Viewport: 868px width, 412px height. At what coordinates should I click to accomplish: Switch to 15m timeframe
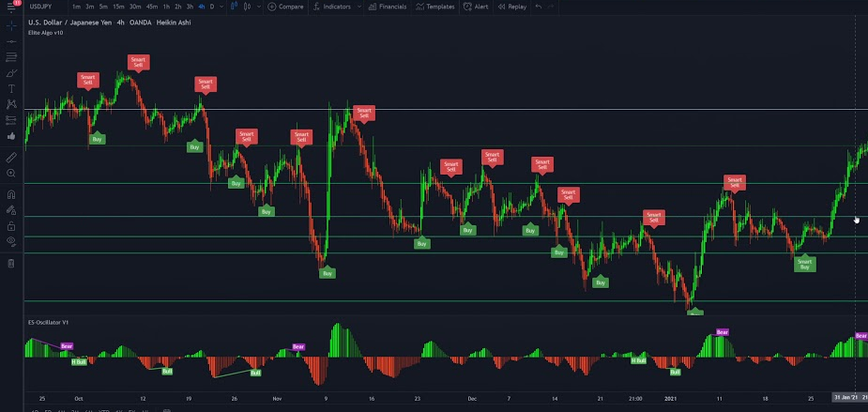[x=118, y=7]
